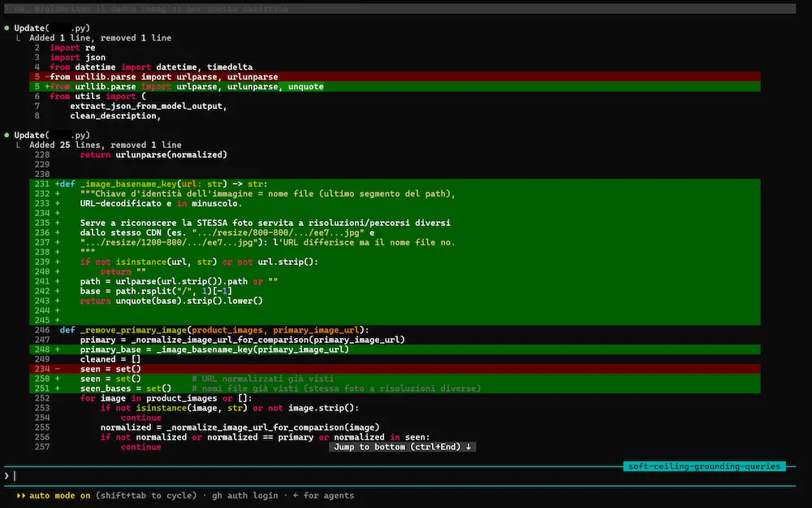Click the "import json" line
The image size is (812, 508).
pyautogui.click(x=78, y=58)
